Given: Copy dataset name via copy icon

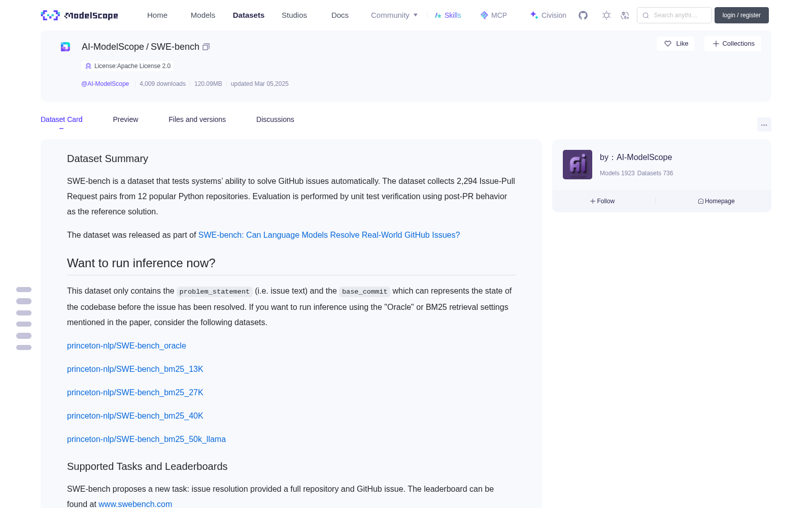Looking at the screenshot, I should pyautogui.click(x=206, y=47).
